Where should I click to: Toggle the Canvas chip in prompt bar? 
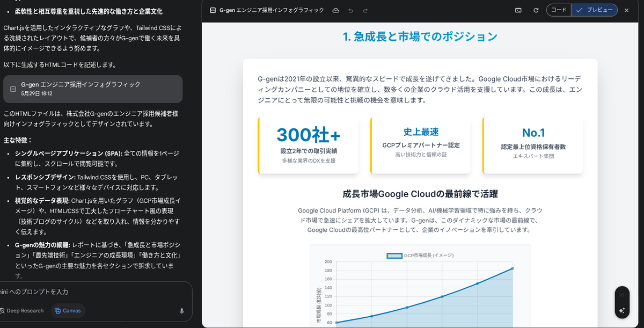click(68, 311)
